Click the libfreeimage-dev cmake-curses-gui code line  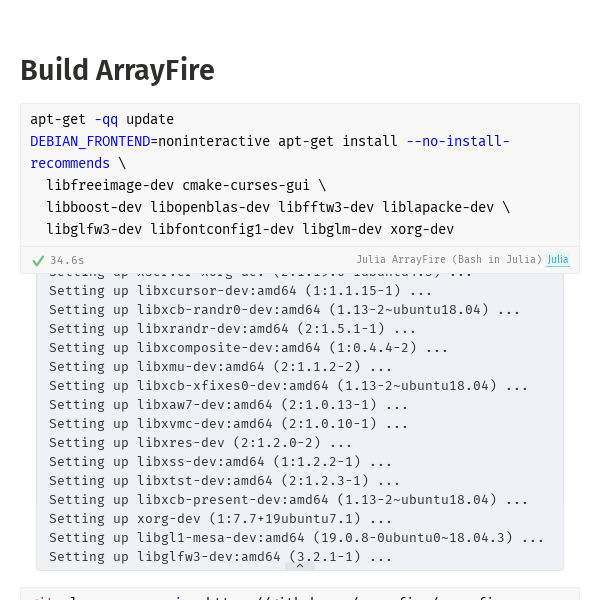point(186,185)
